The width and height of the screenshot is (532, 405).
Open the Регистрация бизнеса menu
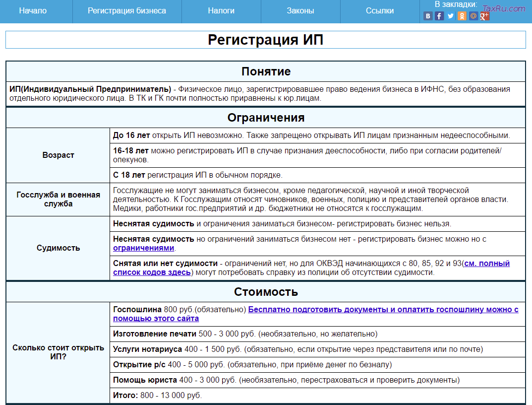(x=127, y=11)
